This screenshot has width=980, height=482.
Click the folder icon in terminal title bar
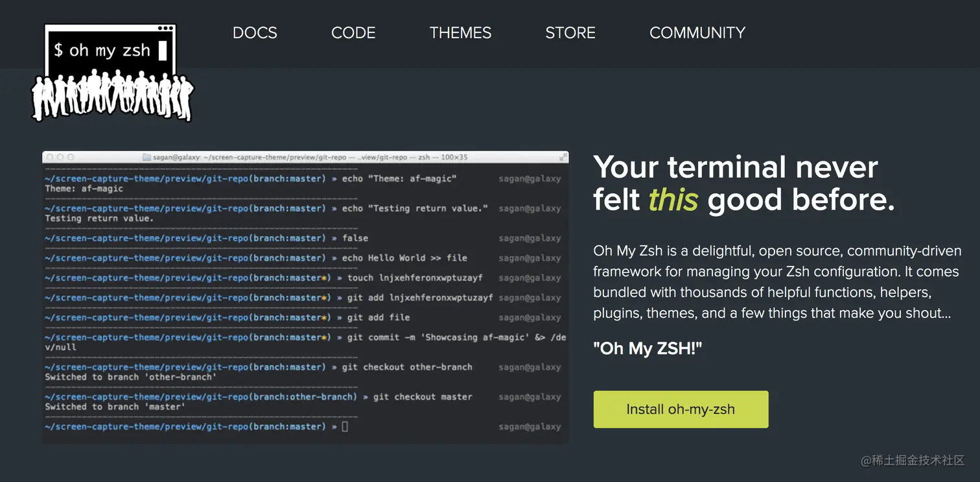click(146, 157)
